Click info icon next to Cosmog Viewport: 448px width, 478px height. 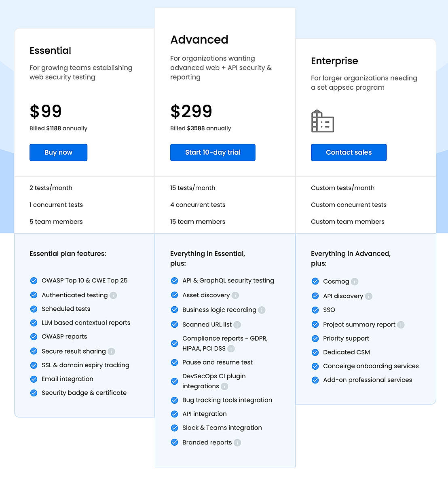point(355,282)
